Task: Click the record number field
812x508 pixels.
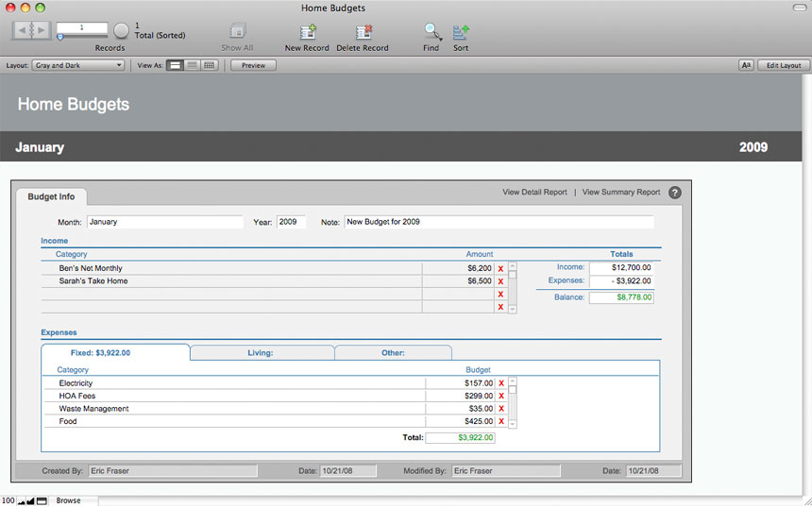Action: pyautogui.click(x=82, y=27)
